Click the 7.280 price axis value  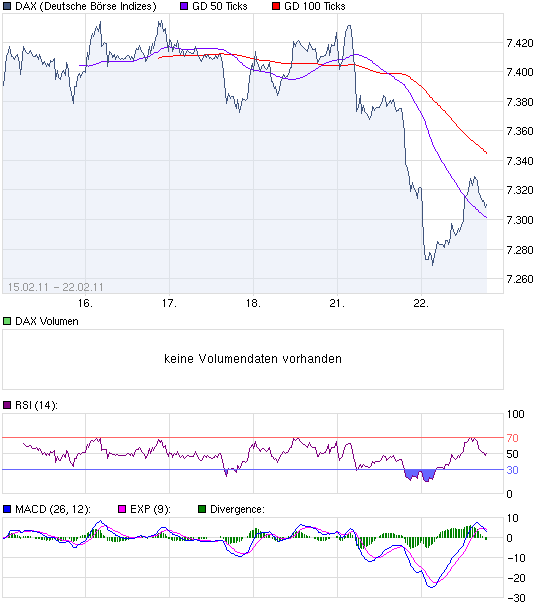(x=520, y=250)
